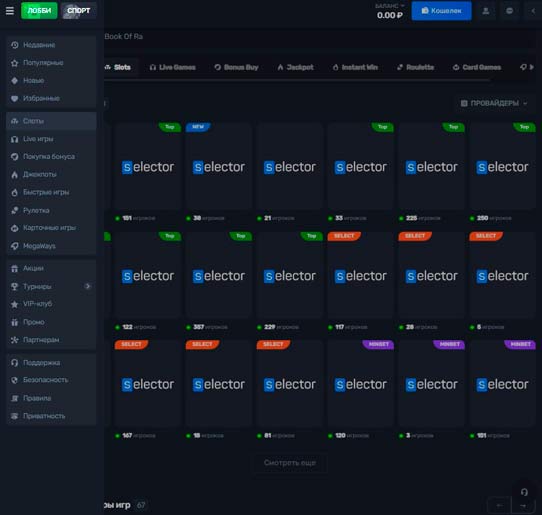Open the game card with 357 players
The height and width of the screenshot is (515, 542).
[x=219, y=275]
